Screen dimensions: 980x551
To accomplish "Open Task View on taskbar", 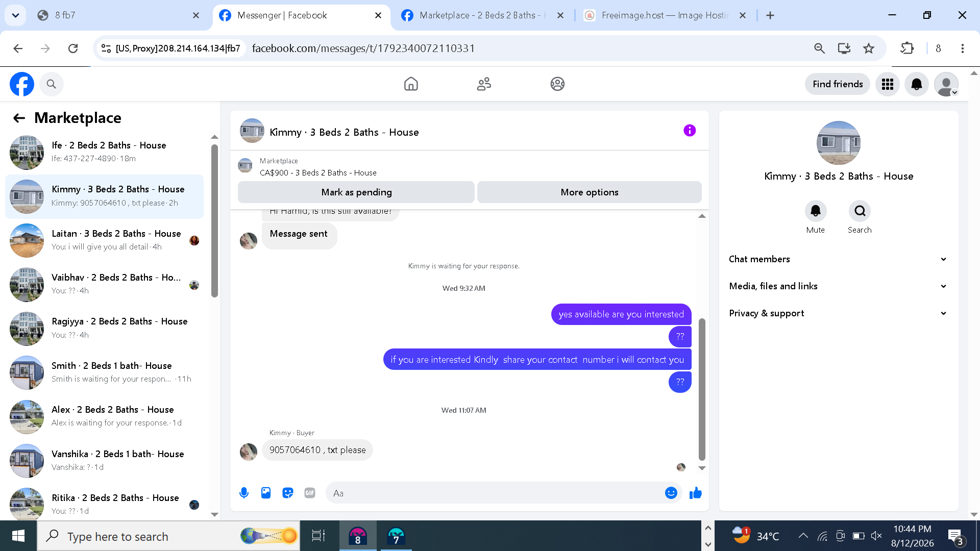I will 318,536.
